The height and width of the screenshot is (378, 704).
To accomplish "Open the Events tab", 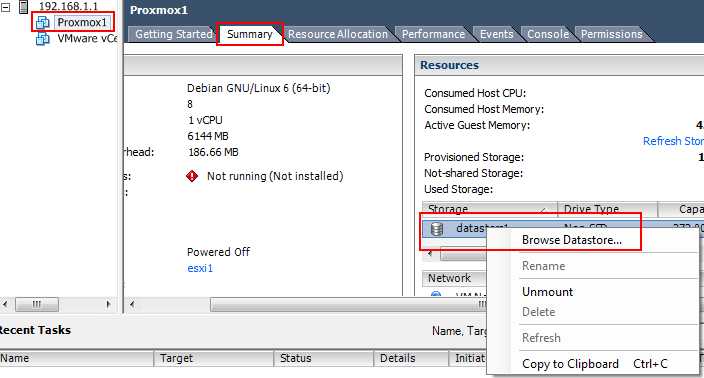I will [497, 34].
